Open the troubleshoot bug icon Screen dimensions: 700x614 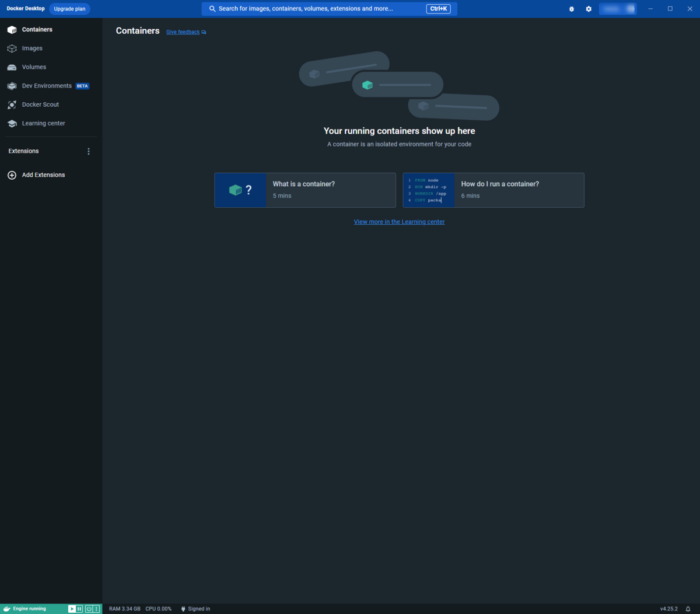pos(572,9)
